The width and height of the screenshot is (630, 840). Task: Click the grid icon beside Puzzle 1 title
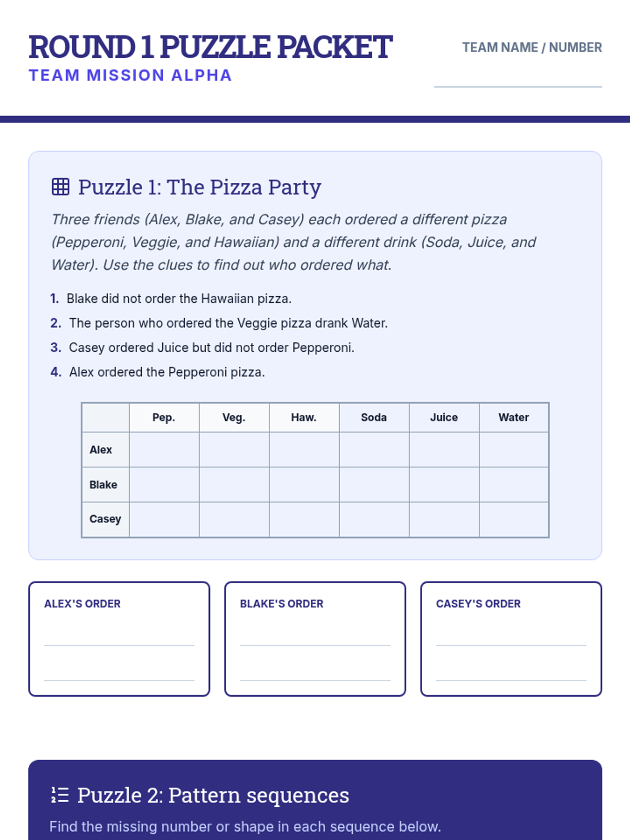click(60, 187)
